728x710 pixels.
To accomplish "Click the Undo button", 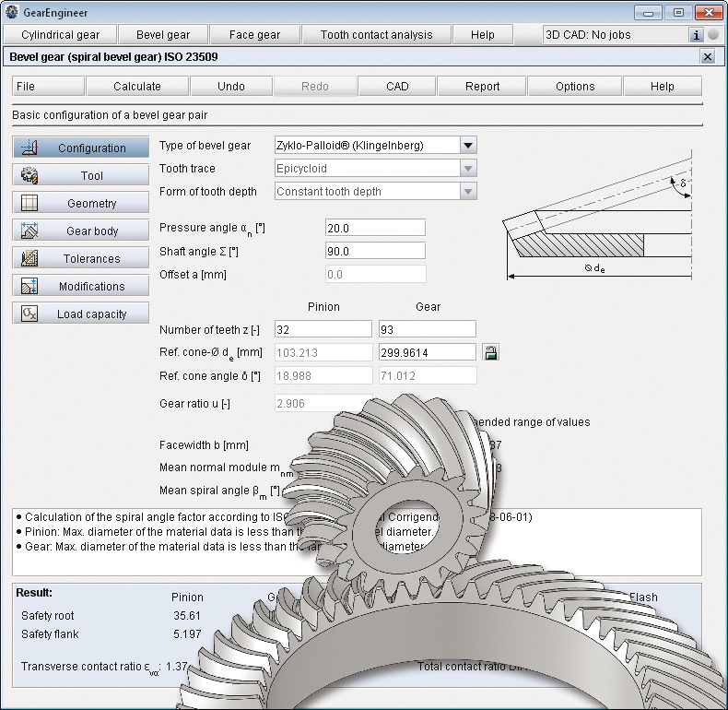I will click(230, 87).
